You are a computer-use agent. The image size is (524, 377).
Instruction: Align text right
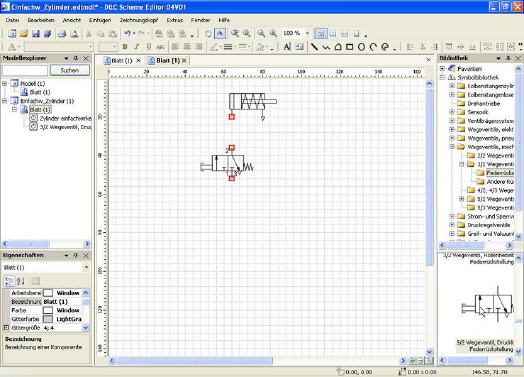coord(199,47)
